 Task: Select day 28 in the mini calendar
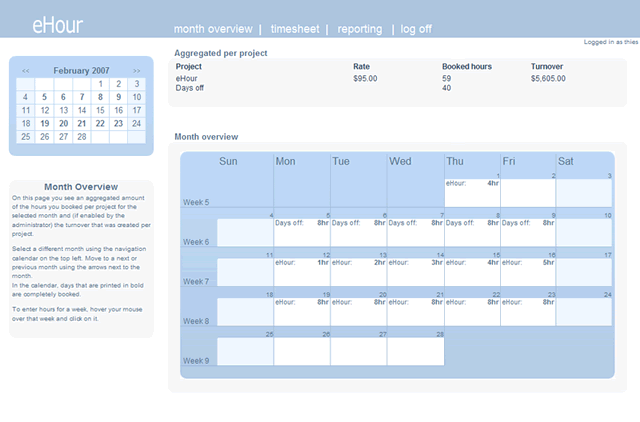point(81,137)
